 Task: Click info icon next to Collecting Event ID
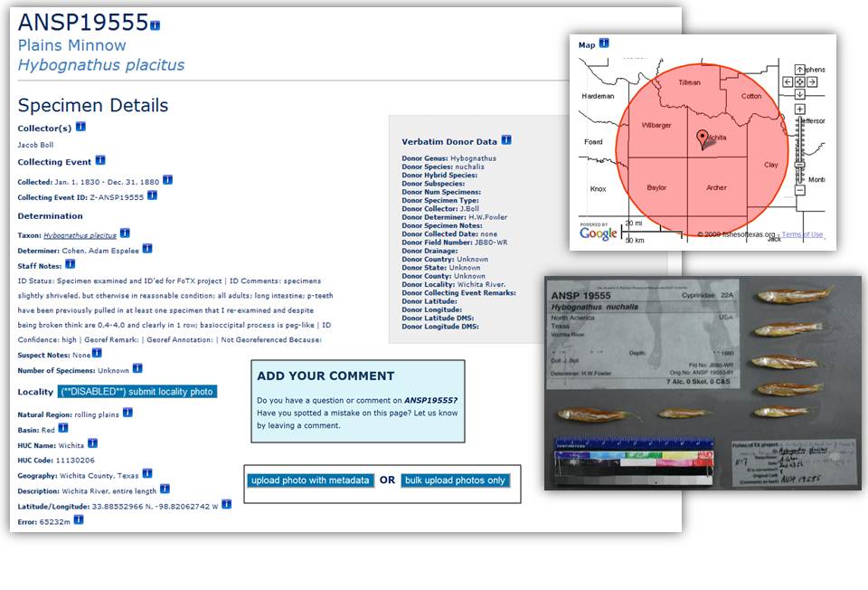pos(152,195)
